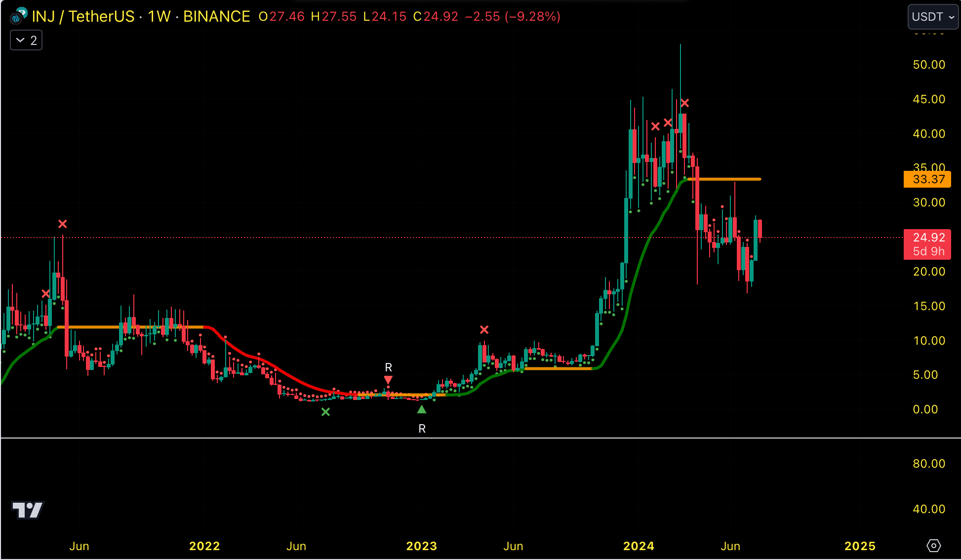Select the red 24.92 current price label
The width and height of the screenshot is (961, 560).
927,244
